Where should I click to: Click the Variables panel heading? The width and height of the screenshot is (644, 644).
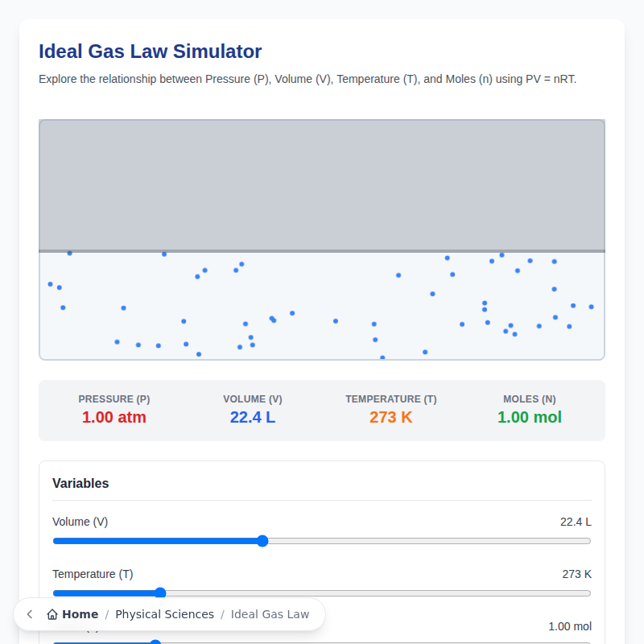click(80, 483)
